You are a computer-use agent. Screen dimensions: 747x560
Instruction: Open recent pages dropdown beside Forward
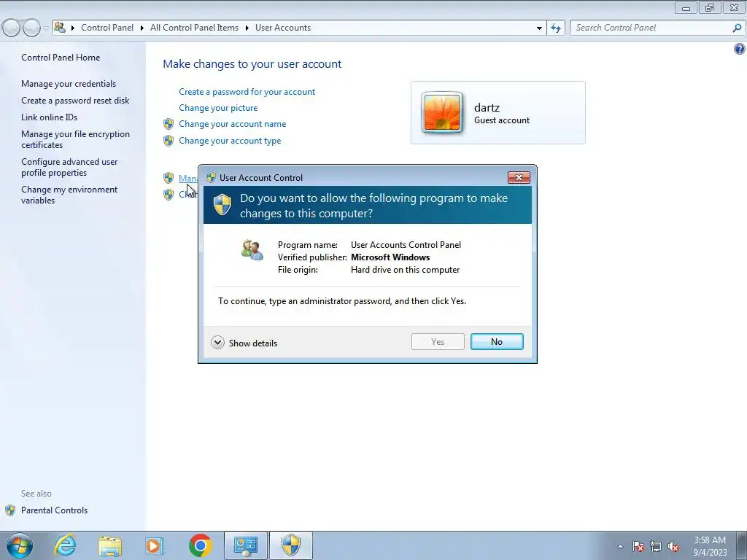coord(46,28)
